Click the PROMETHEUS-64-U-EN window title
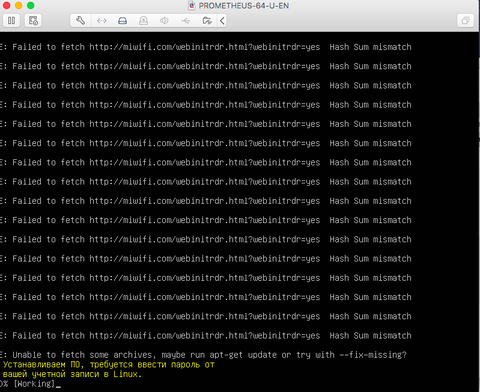Viewport: 480px width, 392px height. coord(244,6)
